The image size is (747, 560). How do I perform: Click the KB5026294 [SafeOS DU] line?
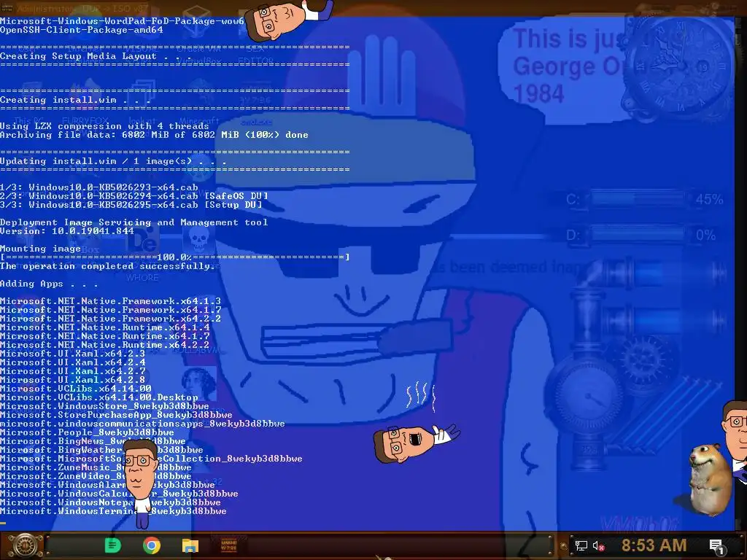134,196
